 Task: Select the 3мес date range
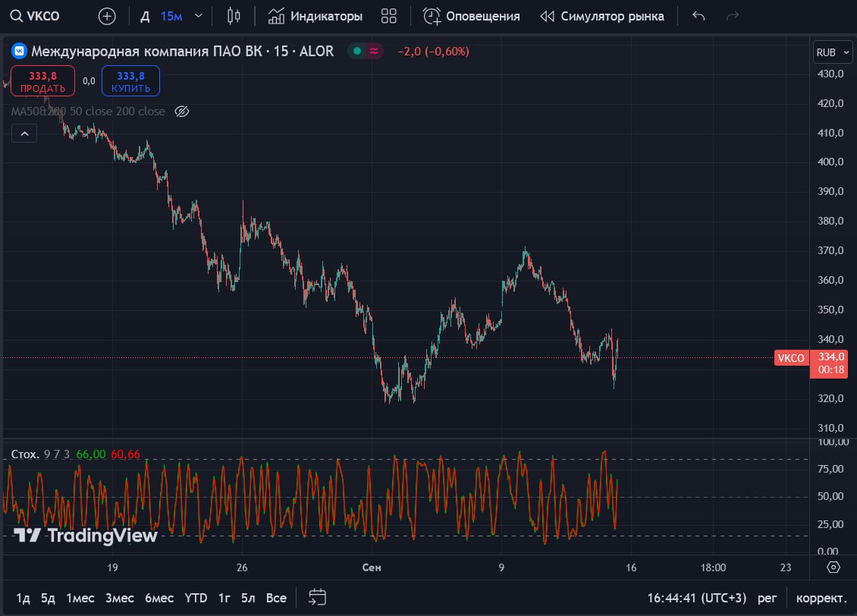click(x=120, y=598)
